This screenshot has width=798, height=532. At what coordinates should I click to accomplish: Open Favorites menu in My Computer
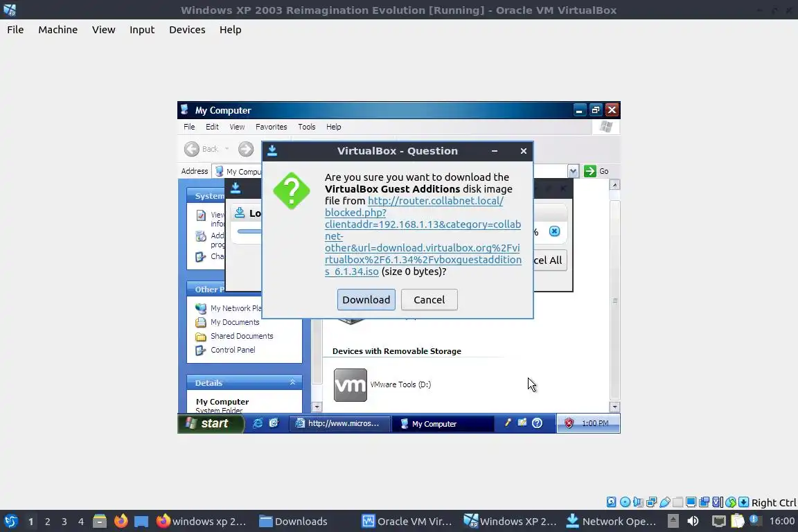tap(272, 127)
